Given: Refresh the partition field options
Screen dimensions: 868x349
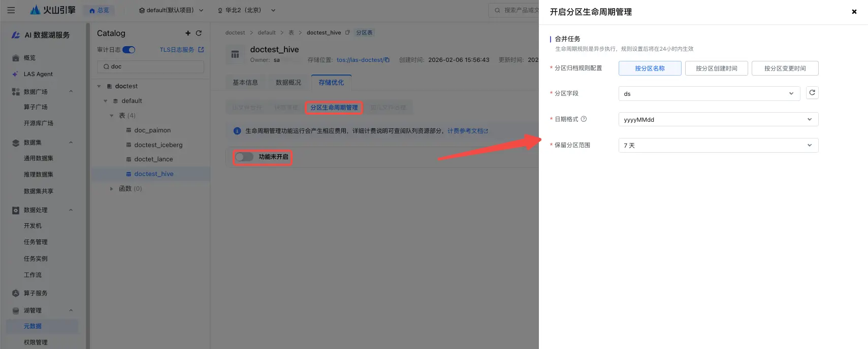Looking at the screenshot, I should click(x=812, y=93).
